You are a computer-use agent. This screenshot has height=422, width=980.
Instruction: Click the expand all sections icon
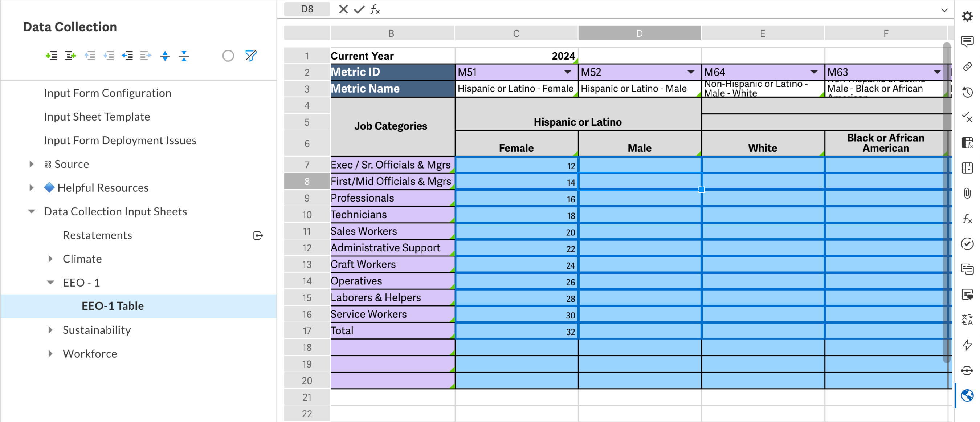(165, 56)
